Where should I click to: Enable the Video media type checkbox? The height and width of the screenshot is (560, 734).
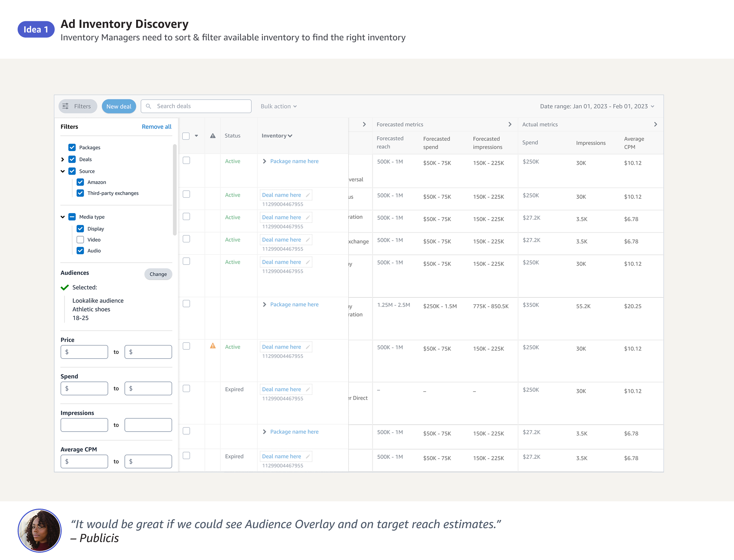(80, 239)
